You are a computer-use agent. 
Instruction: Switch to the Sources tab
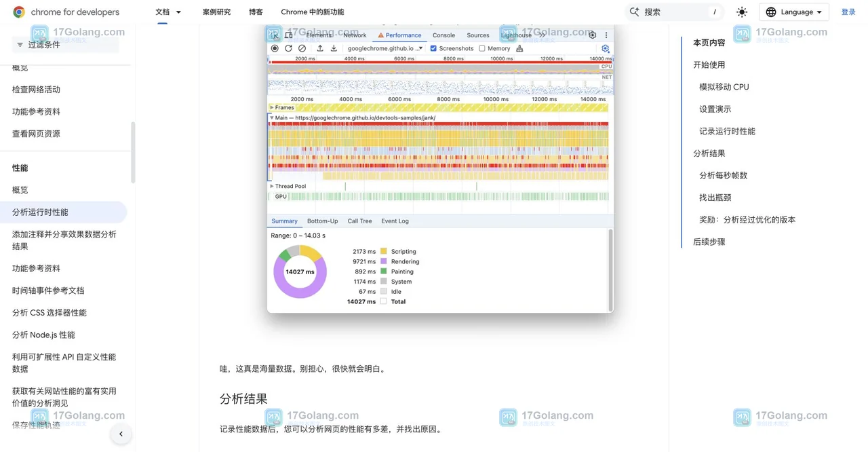coord(478,35)
